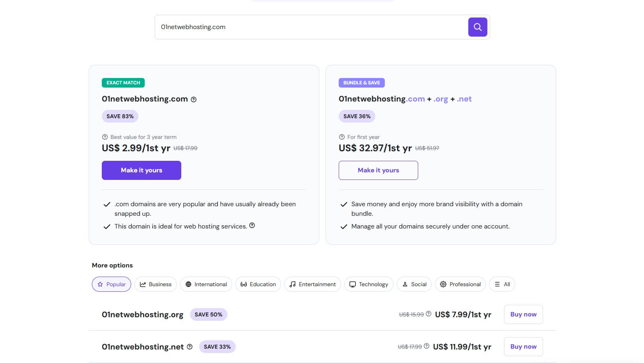Select the International filter tab
644x363 pixels.
click(206, 284)
